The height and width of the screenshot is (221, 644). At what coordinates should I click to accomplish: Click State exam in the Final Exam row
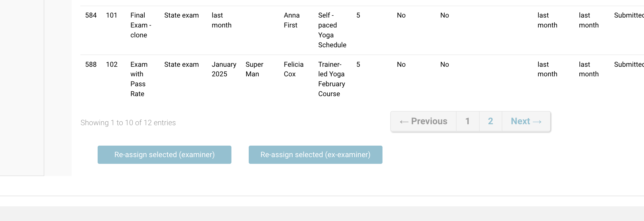(x=181, y=15)
